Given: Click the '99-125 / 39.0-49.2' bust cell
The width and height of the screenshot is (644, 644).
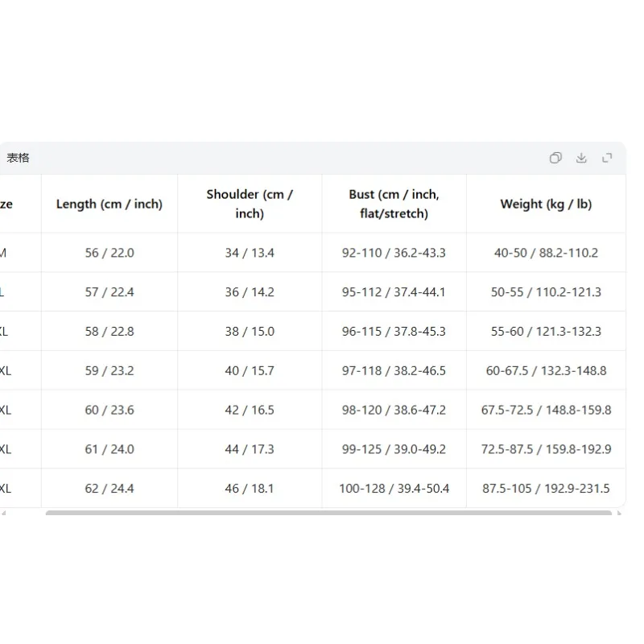Looking at the screenshot, I should click(x=394, y=449).
